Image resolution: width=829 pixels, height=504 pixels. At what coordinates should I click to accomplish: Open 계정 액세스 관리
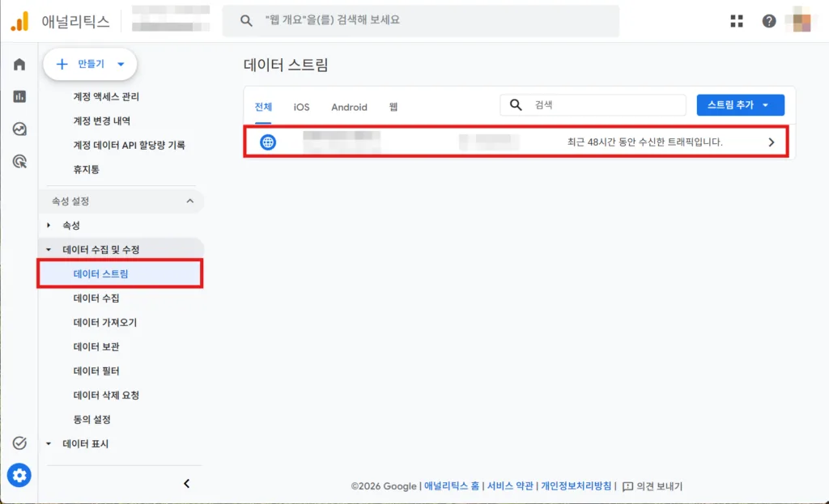(x=106, y=97)
